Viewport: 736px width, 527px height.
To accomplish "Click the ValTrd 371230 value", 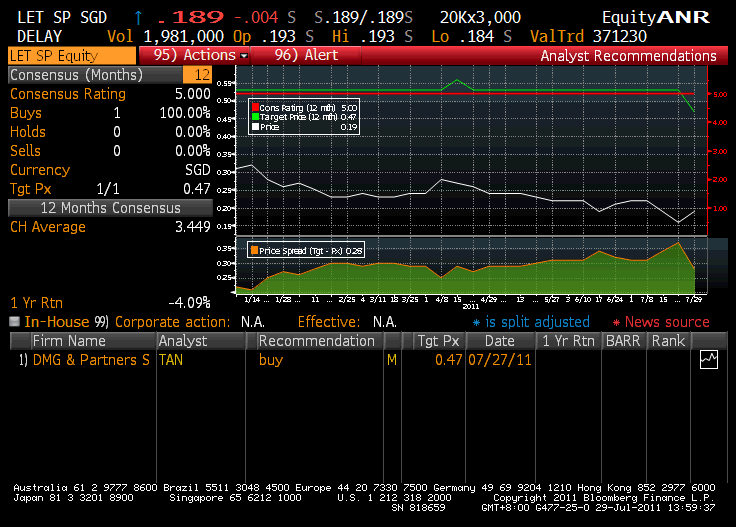I will click(x=620, y=36).
